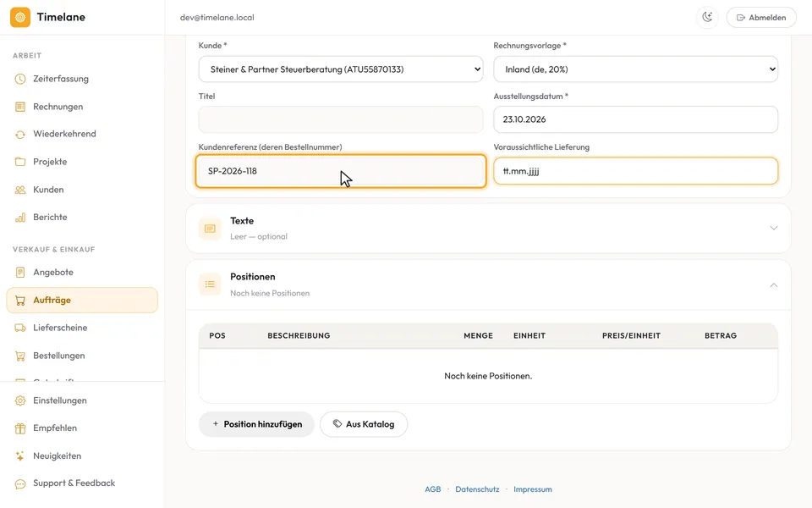The width and height of the screenshot is (812, 508).
Task: Click the Aufträge cart icon
Action: (20, 300)
